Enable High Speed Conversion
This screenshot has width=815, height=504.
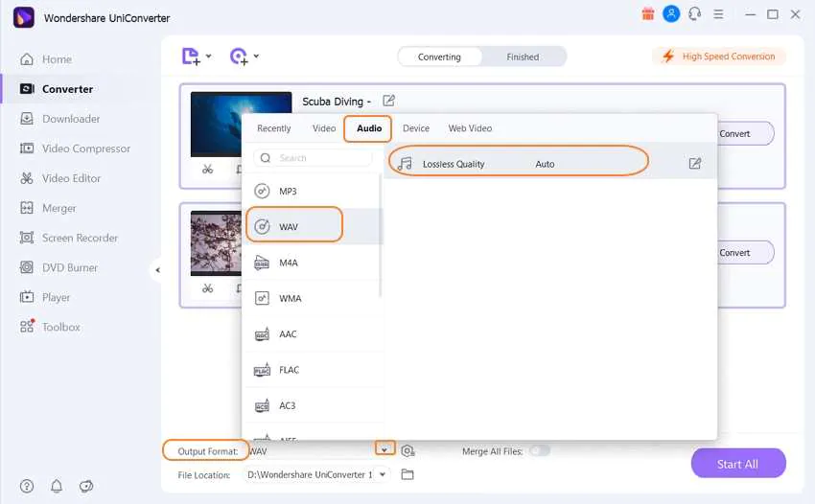click(719, 57)
